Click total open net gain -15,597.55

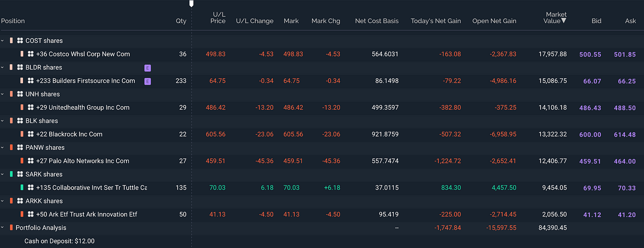coord(500,228)
